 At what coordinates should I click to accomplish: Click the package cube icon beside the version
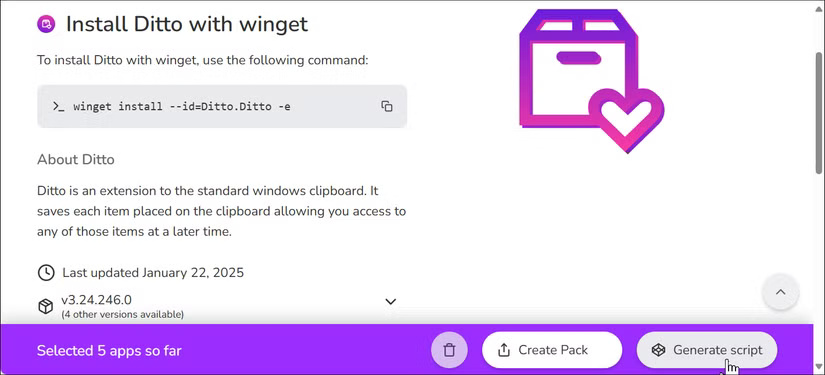(46, 306)
